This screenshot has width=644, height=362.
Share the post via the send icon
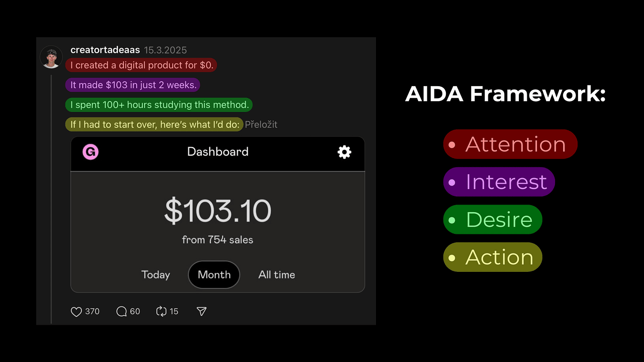(x=201, y=312)
